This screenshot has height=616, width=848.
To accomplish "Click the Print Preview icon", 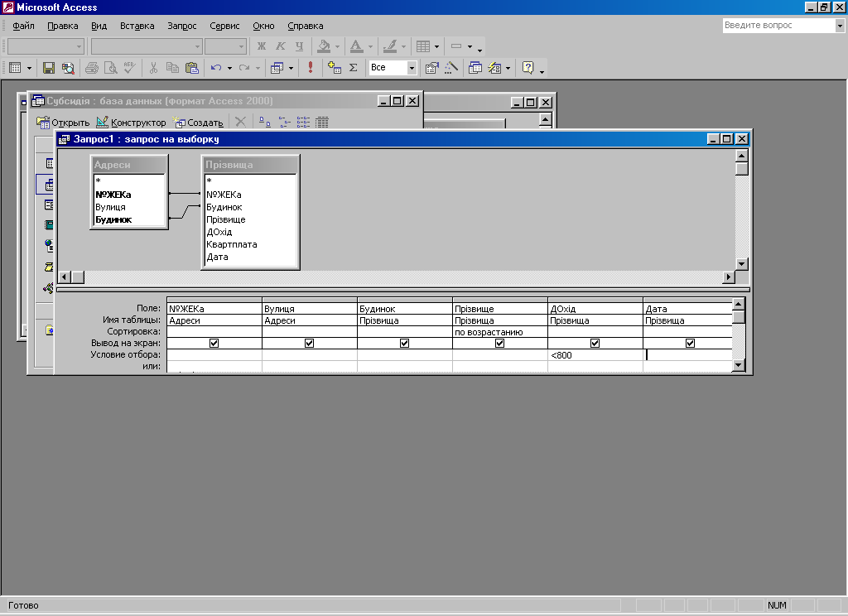I will click(111, 68).
